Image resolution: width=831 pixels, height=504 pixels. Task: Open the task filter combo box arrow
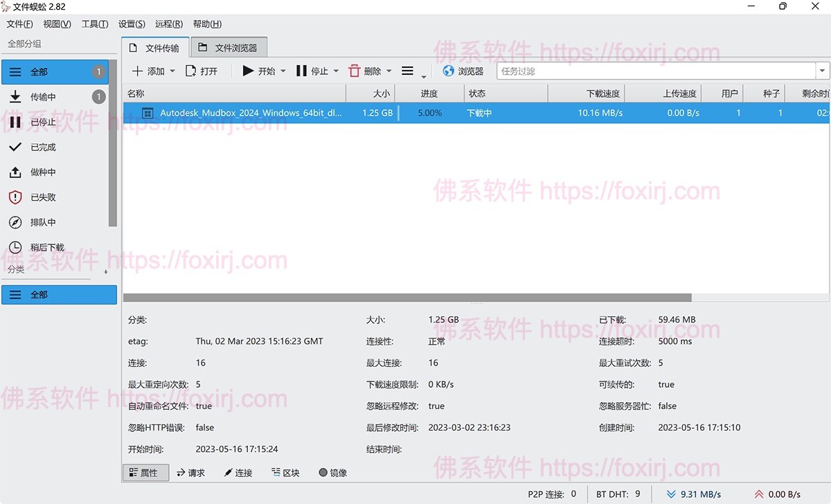(822, 71)
